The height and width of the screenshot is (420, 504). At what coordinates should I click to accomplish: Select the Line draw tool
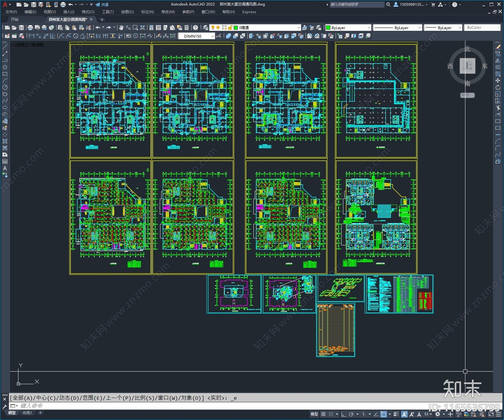(5, 47)
